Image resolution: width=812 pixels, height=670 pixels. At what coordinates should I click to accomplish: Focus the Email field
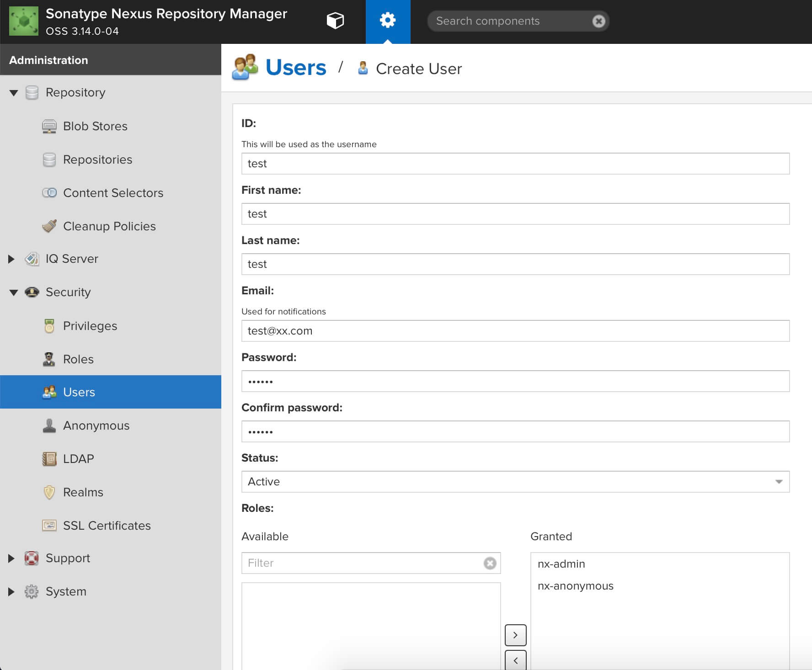pyautogui.click(x=515, y=331)
